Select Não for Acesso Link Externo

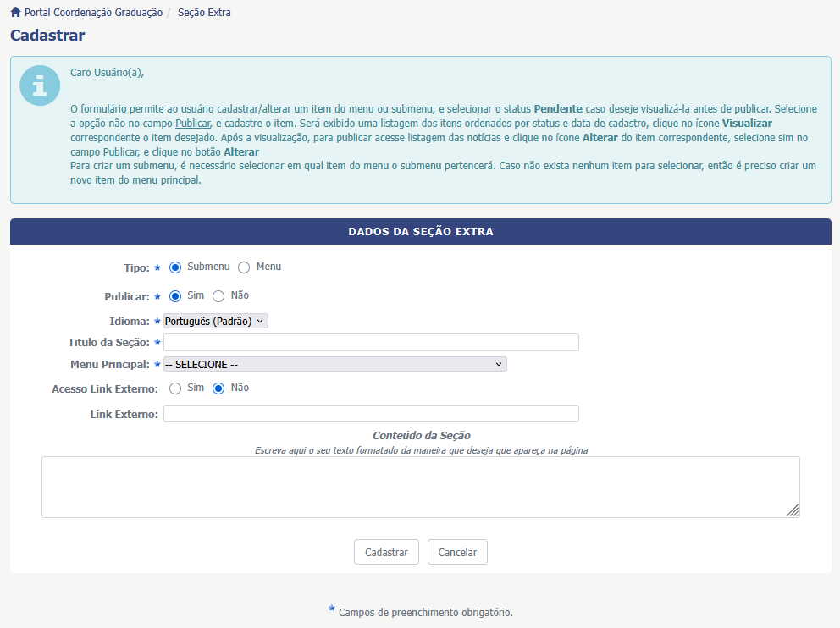coord(218,388)
